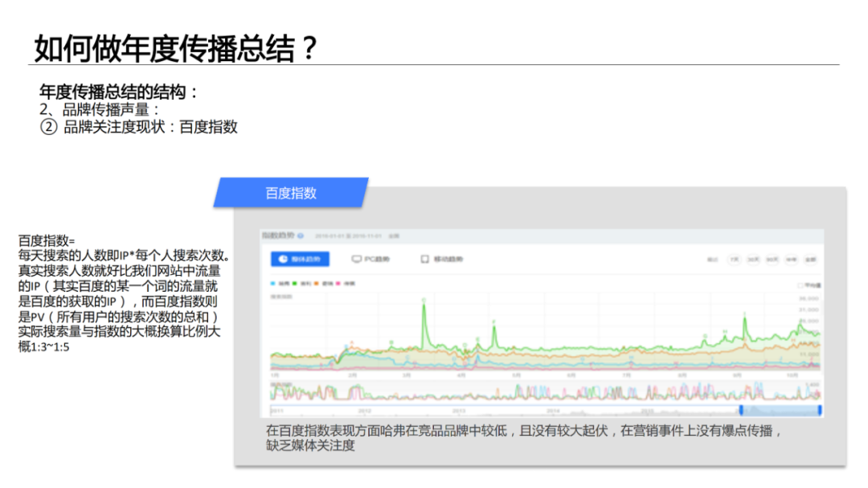Image resolution: width=868 pixels, height=488 pixels.
Task: Select the 全部 time range button
Action: 810,259
